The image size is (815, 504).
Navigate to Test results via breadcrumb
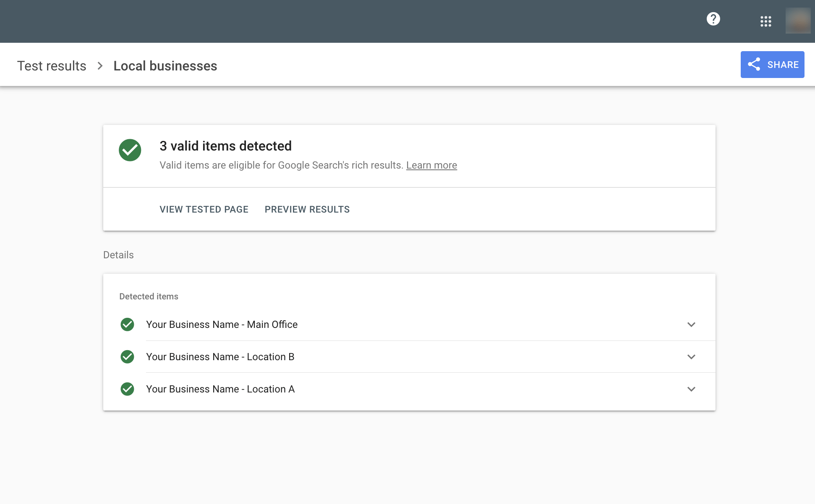tap(51, 65)
